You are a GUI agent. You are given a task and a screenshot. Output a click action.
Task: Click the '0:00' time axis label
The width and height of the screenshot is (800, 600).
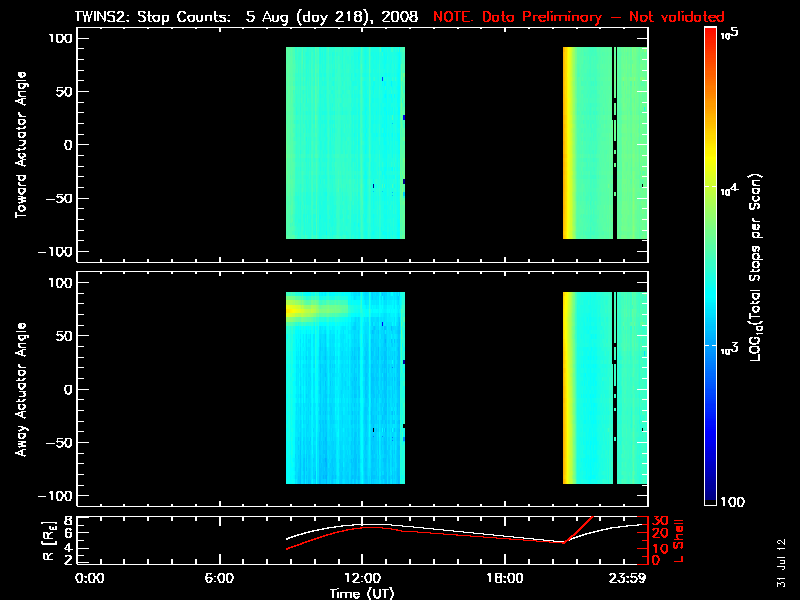coord(89,578)
